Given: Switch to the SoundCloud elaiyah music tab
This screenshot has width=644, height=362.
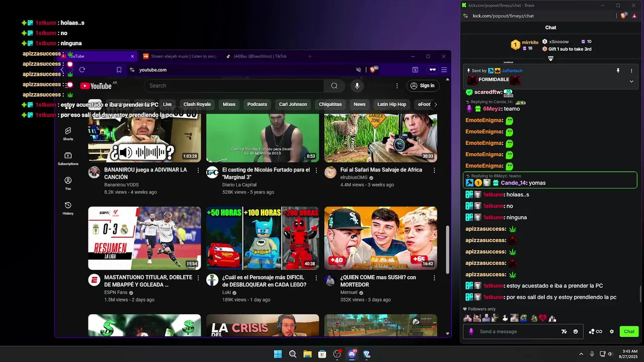Looking at the screenshot, I should click(x=180, y=56).
